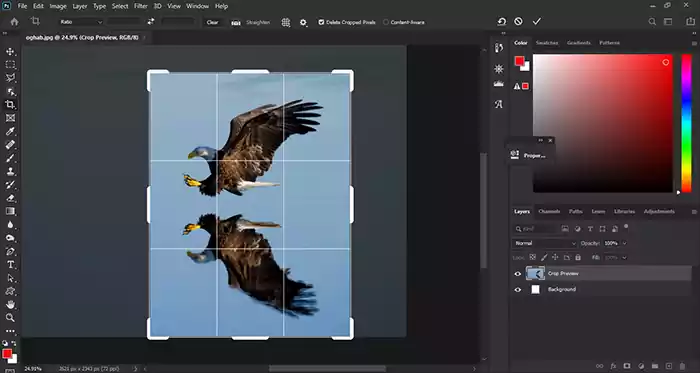The image size is (700, 373).
Task: Hide the Background layer
Action: (x=518, y=290)
